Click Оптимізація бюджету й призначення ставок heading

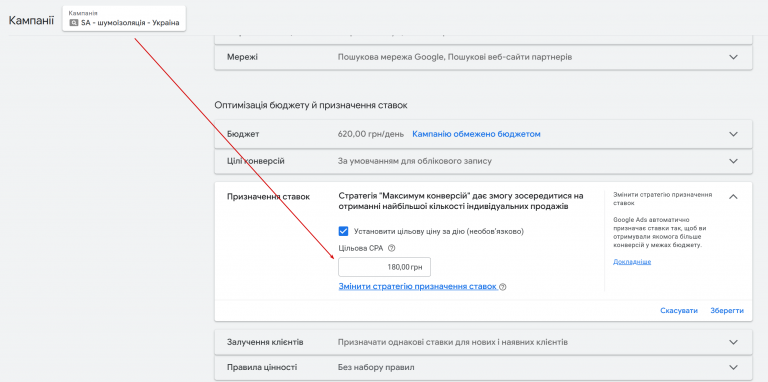(311, 105)
